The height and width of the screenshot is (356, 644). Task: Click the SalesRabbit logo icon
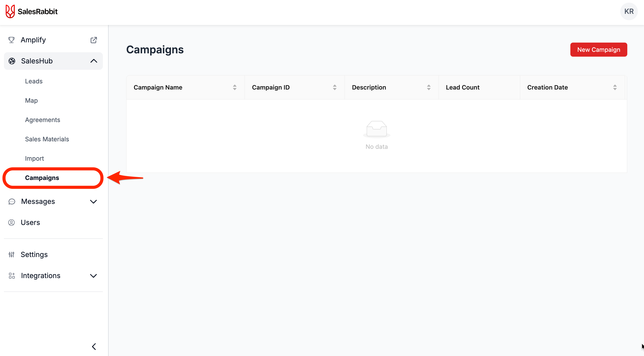[x=10, y=11]
